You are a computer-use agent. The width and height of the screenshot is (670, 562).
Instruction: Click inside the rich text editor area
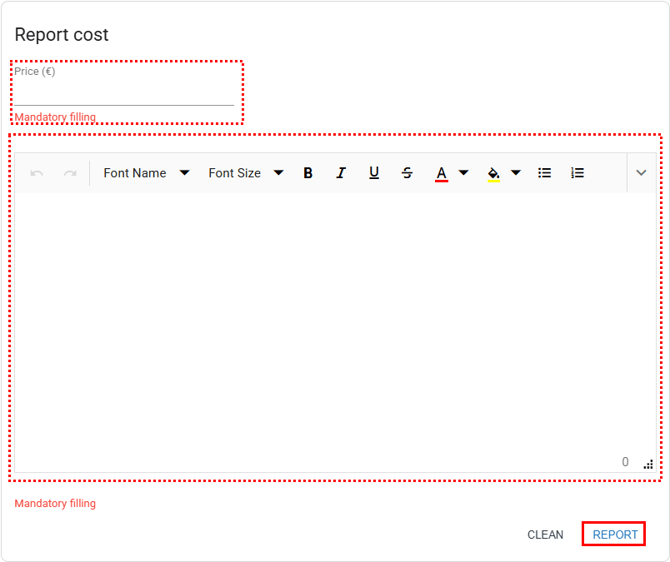pyautogui.click(x=335, y=320)
